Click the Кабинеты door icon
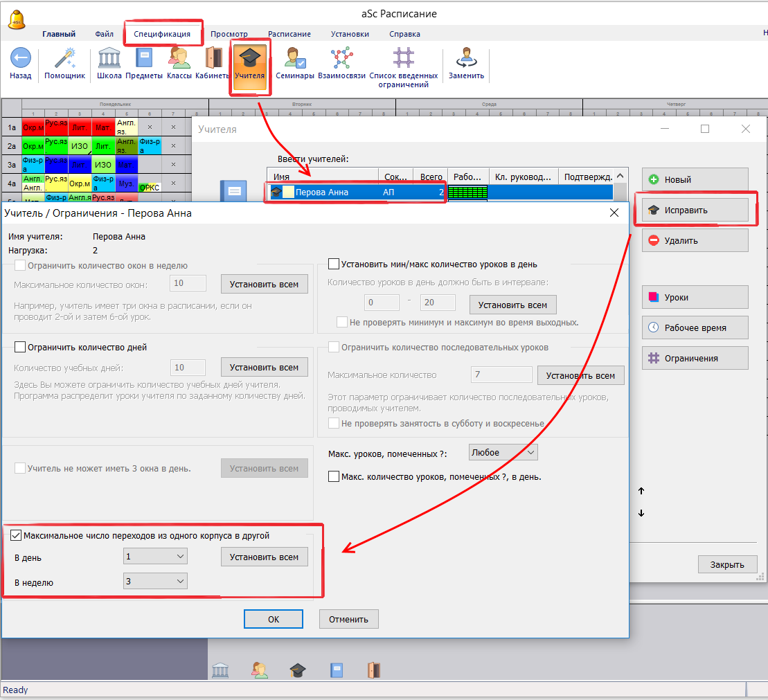Screen dimensions: 768x700 (213, 58)
